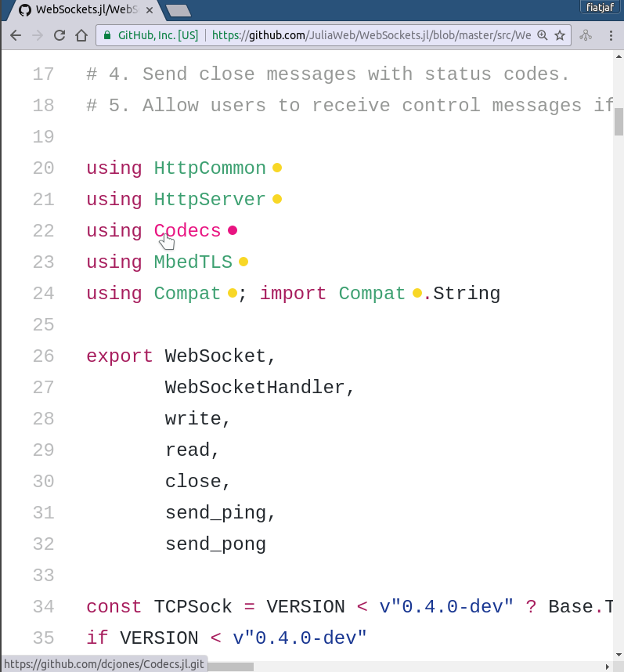This screenshot has width=624, height=672.
Task: Click line number 26 in gutter
Action: (43, 356)
